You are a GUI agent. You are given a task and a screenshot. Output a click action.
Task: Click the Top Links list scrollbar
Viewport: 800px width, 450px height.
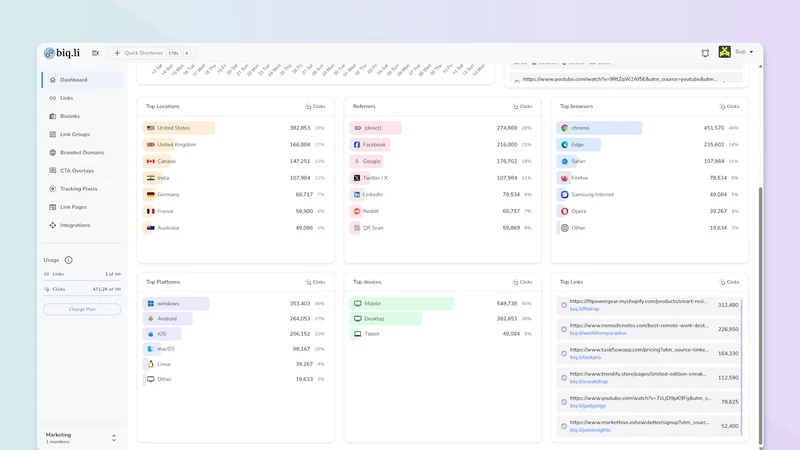click(741, 367)
